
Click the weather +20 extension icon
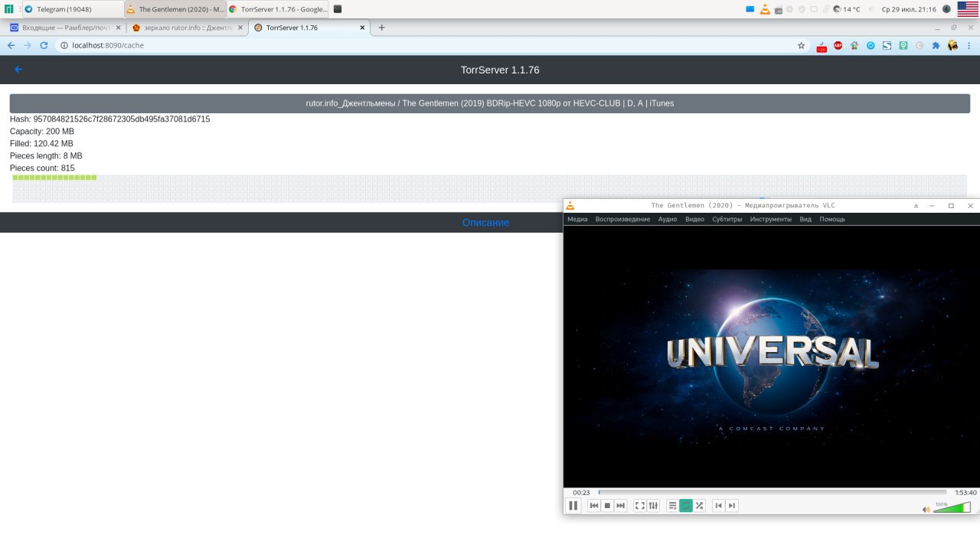click(822, 46)
